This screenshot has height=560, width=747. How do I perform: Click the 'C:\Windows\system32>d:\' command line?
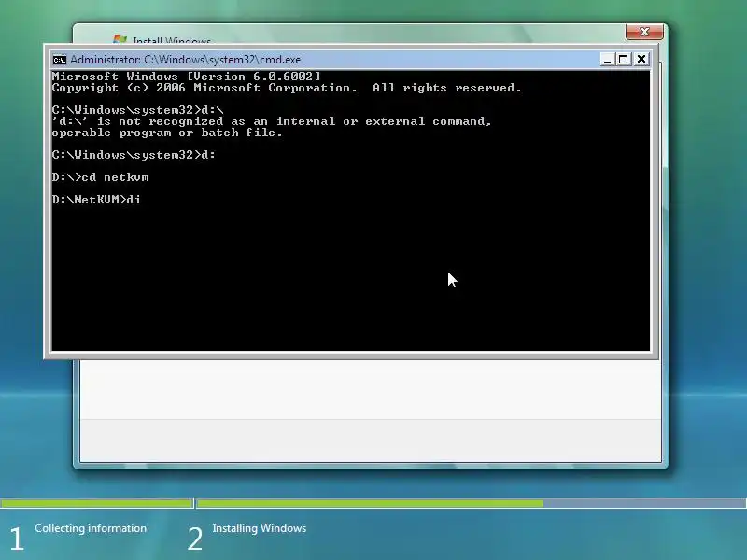pyautogui.click(x=137, y=110)
